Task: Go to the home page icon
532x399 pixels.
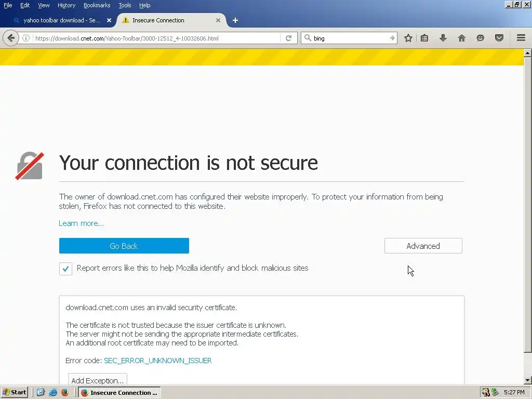Action: point(462,38)
